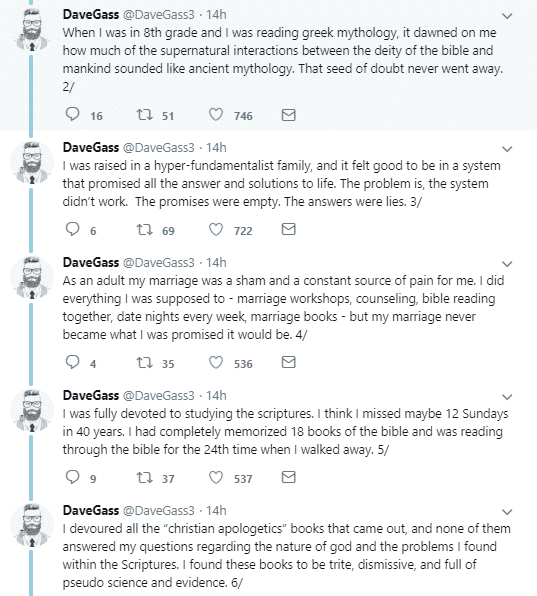Image resolution: width=537 pixels, height=596 pixels.
Task: Open the 14h timestamp on the 4/ tweet
Action: (216, 263)
